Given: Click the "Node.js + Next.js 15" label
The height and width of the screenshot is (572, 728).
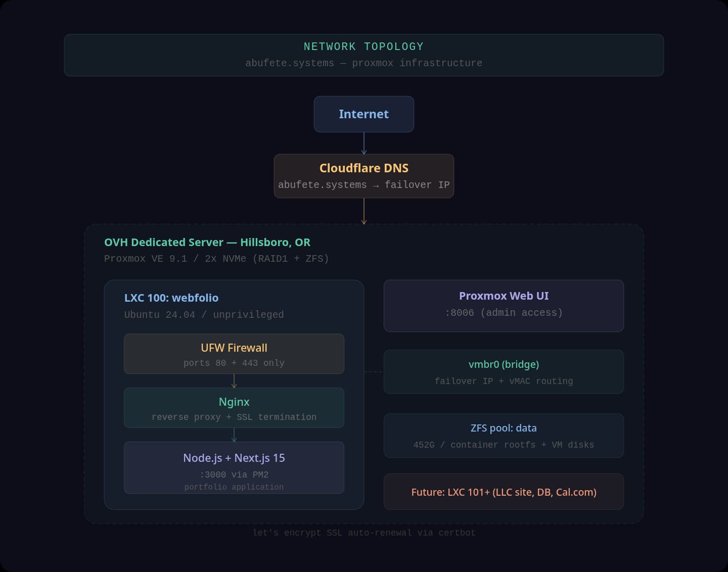Looking at the screenshot, I should (x=234, y=458).
